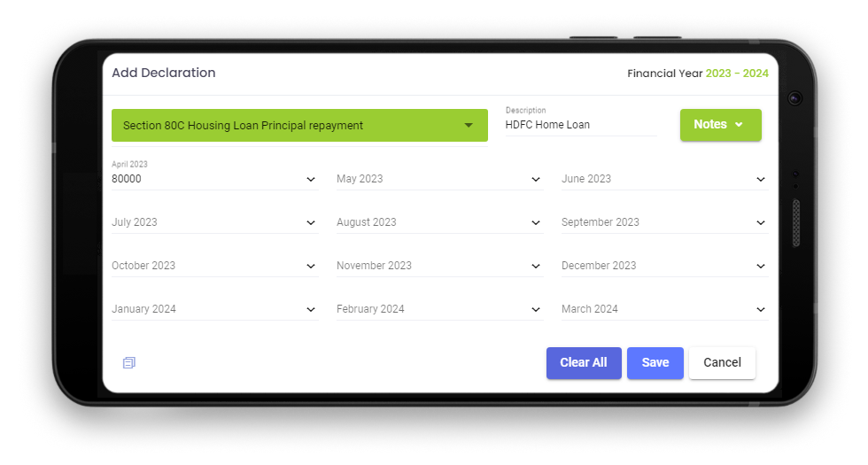Image resolution: width=868 pixels, height=465 pixels.
Task: Open the May 2023 field chevron
Action: point(536,179)
